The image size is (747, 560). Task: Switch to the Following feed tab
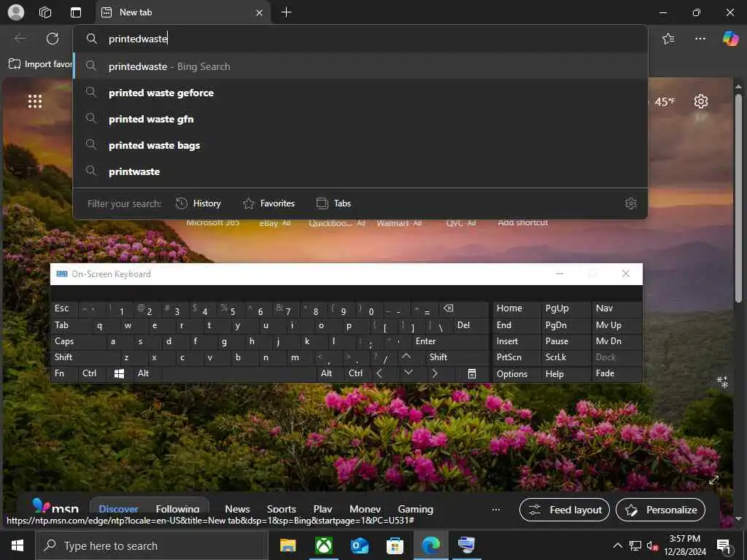[178, 509]
